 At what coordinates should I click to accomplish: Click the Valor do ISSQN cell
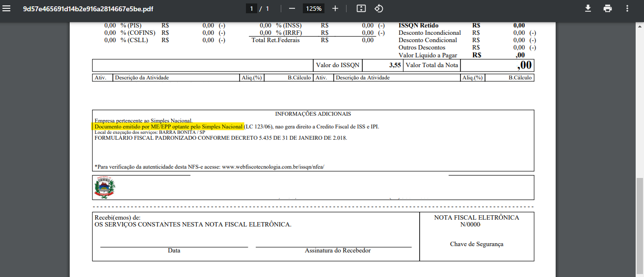click(338, 65)
